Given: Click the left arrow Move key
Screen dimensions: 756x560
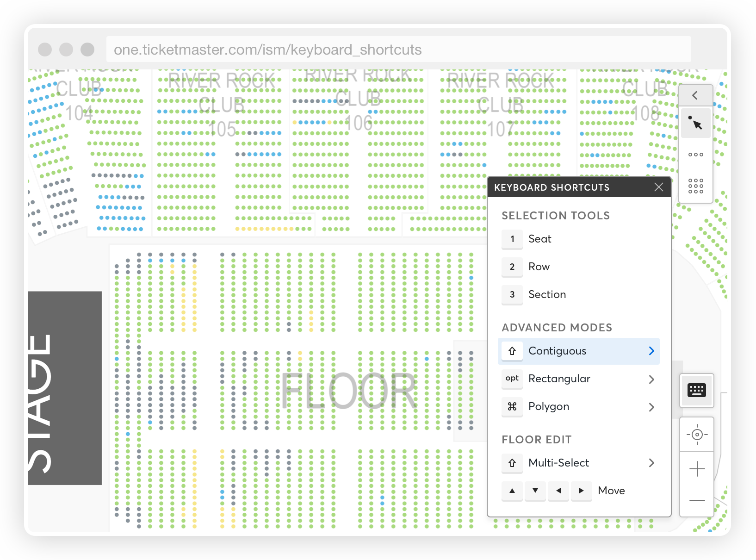Looking at the screenshot, I should click(558, 491).
